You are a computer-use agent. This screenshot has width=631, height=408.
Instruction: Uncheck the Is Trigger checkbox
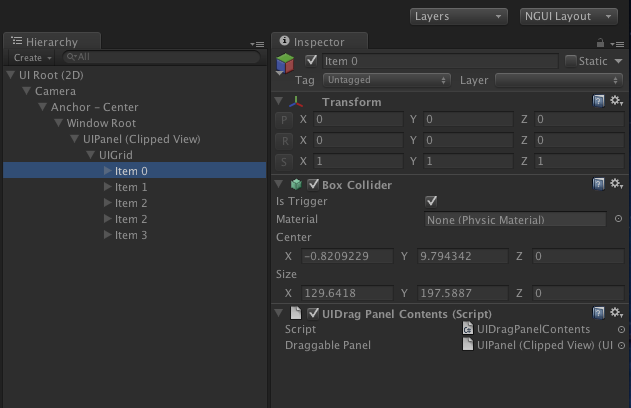click(x=431, y=201)
